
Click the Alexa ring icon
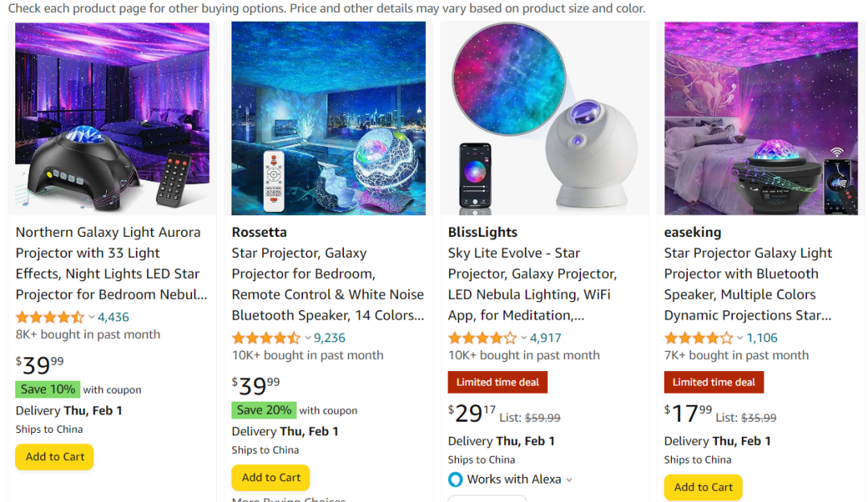pyautogui.click(x=455, y=480)
